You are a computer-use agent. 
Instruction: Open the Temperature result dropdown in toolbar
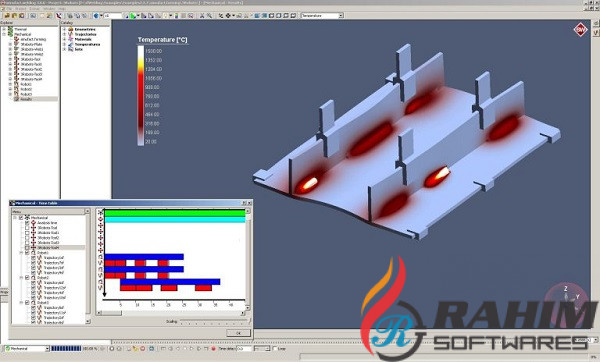341,16
